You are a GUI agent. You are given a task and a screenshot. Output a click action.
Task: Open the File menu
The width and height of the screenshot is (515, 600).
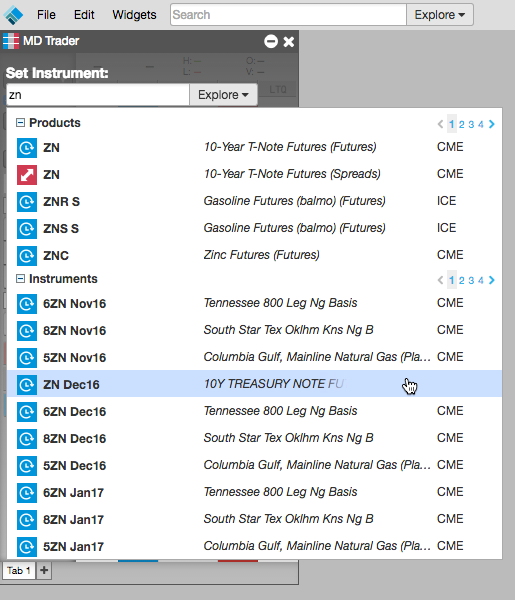pos(46,15)
